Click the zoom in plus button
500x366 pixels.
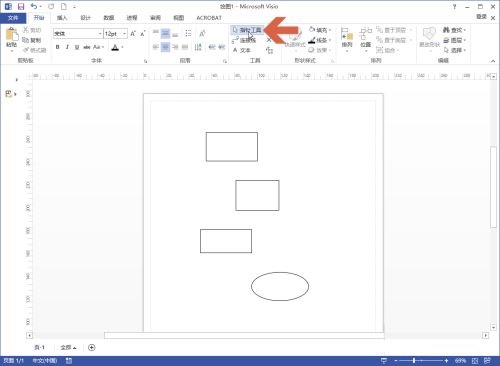click(446, 361)
